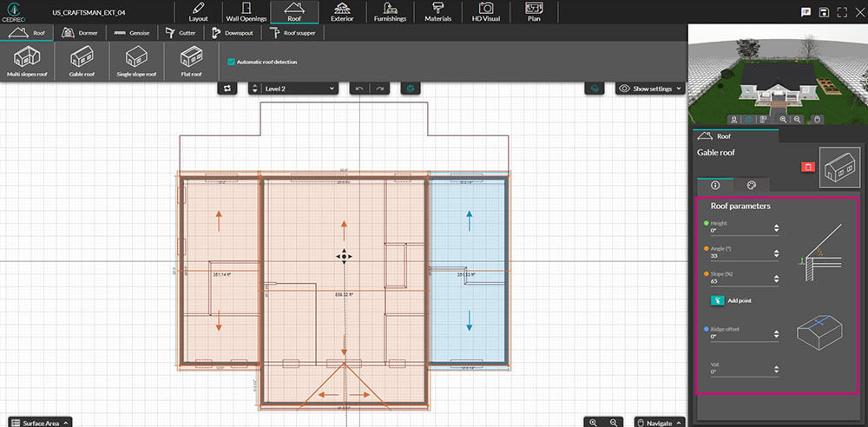
Task: Save the project with the floppy disk icon
Action: tap(823, 11)
